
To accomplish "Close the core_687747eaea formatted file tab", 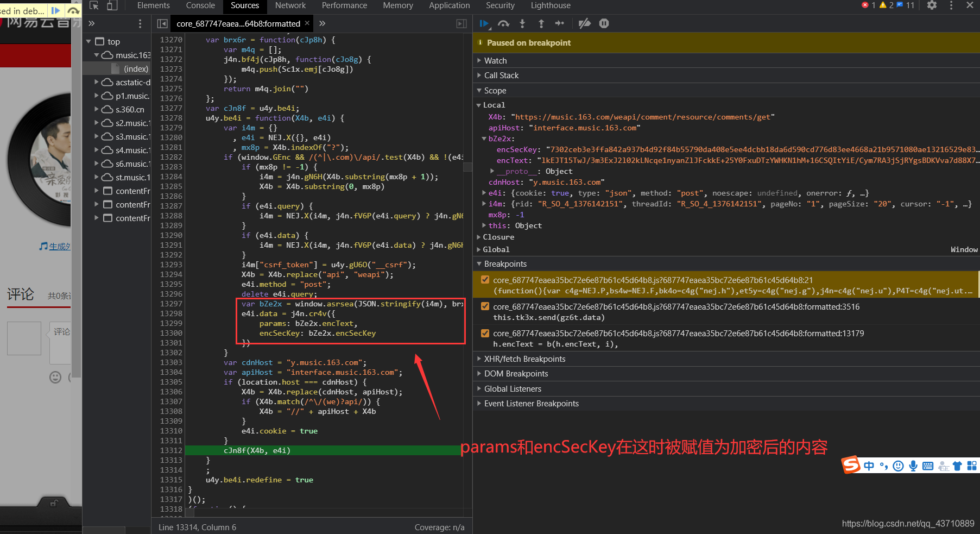I will pyautogui.click(x=307, y=23).
